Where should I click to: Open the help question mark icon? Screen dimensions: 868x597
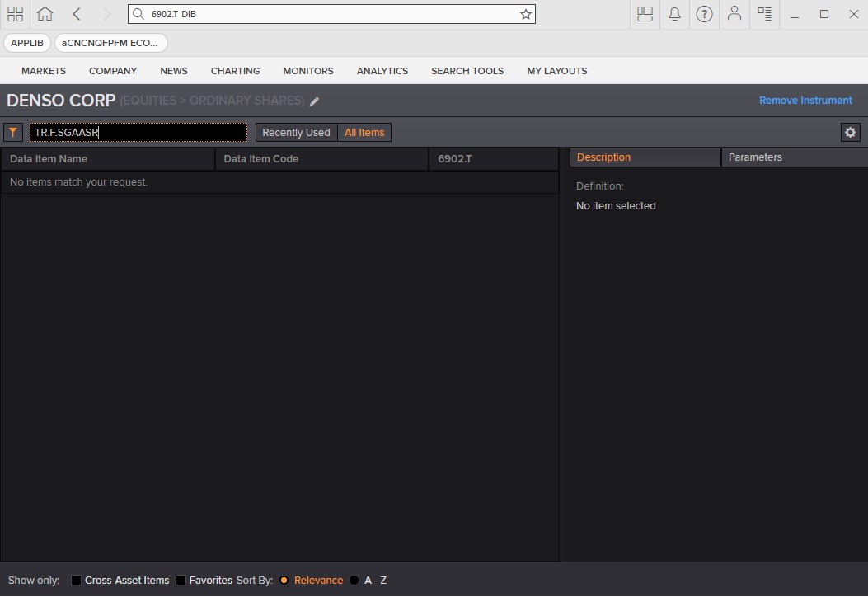tap(704, 14)
